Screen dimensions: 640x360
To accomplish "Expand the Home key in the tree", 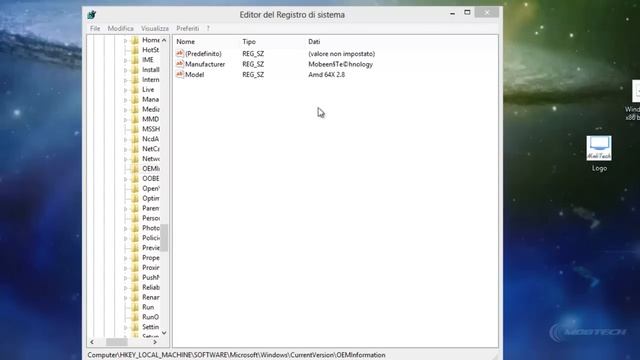I will tap(126, 40).
